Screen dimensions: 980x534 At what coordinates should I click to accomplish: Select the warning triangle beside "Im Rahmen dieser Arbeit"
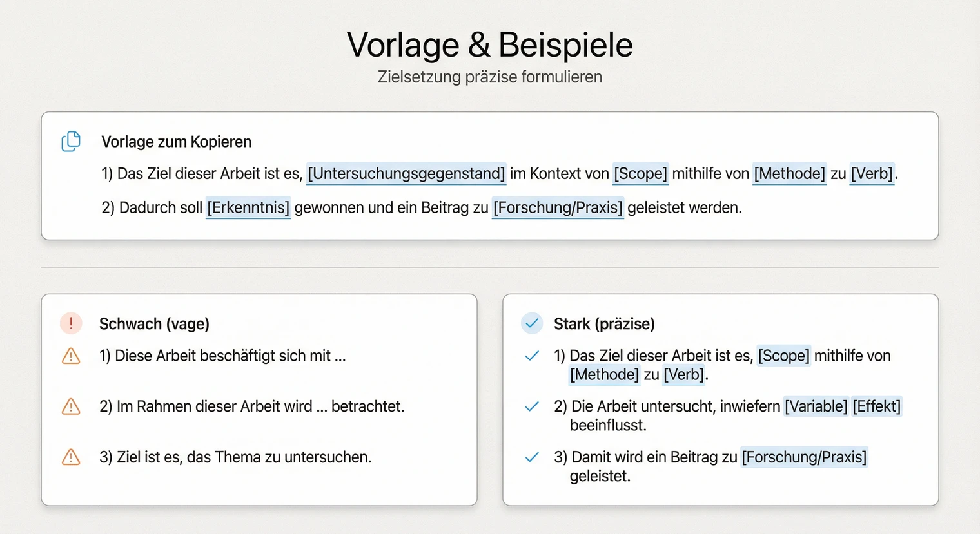click(71, 406)
